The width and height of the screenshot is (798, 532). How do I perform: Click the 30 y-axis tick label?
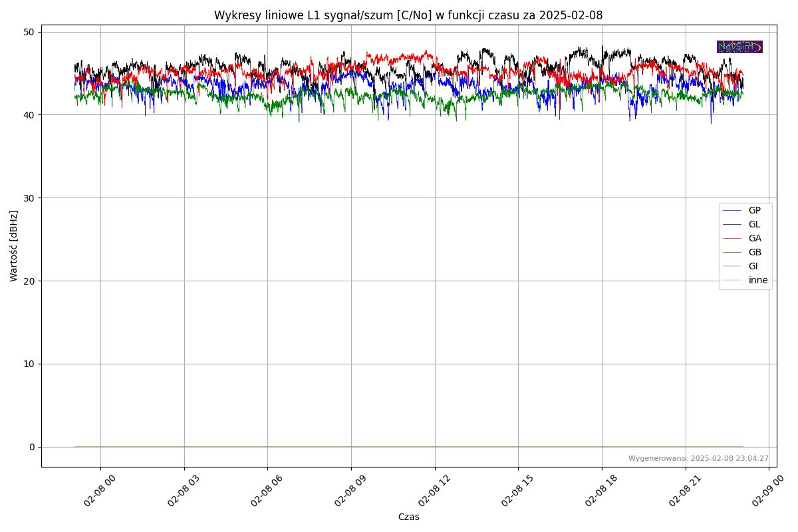(30, 198)
